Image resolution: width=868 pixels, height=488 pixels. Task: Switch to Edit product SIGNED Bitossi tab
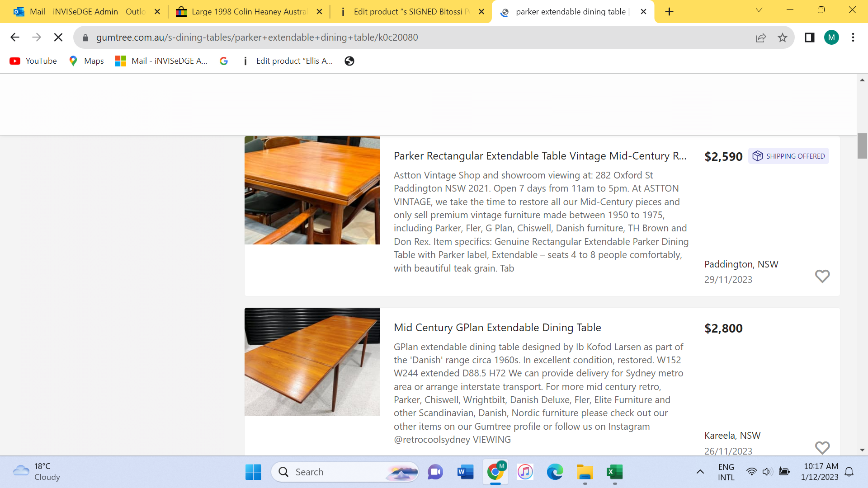click(411, 12)
